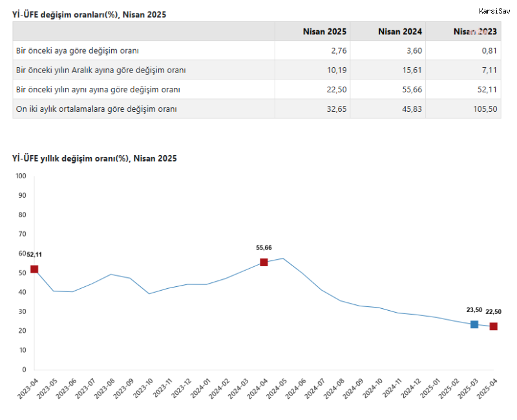This screenshot has height=420, width=517.
Task: Click chart title 'Yİ-ÜFE yıllık değişim oranı(%)'
Action: coord(94,158)
